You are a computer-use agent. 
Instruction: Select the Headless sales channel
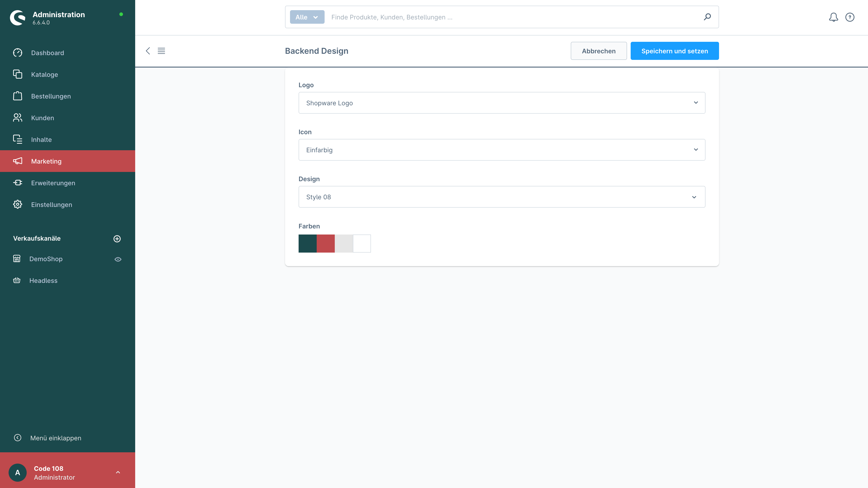tap(43, 281)
